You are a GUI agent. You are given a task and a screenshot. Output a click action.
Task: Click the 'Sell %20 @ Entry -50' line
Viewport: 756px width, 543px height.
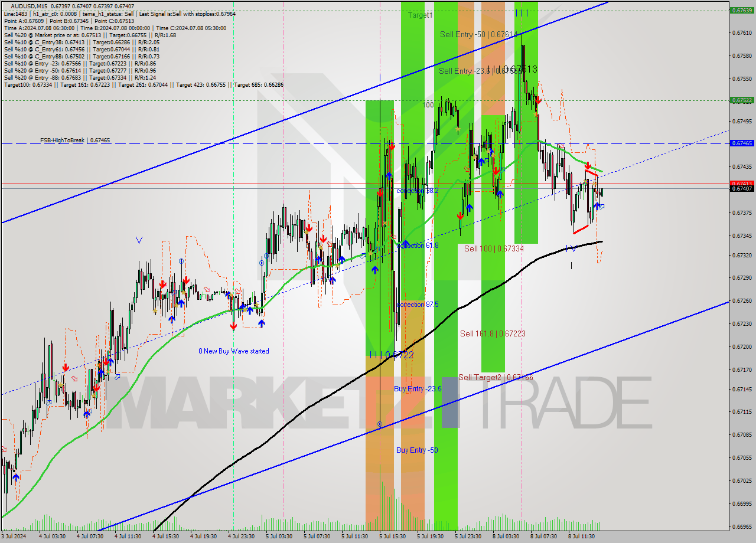(80, 70)
